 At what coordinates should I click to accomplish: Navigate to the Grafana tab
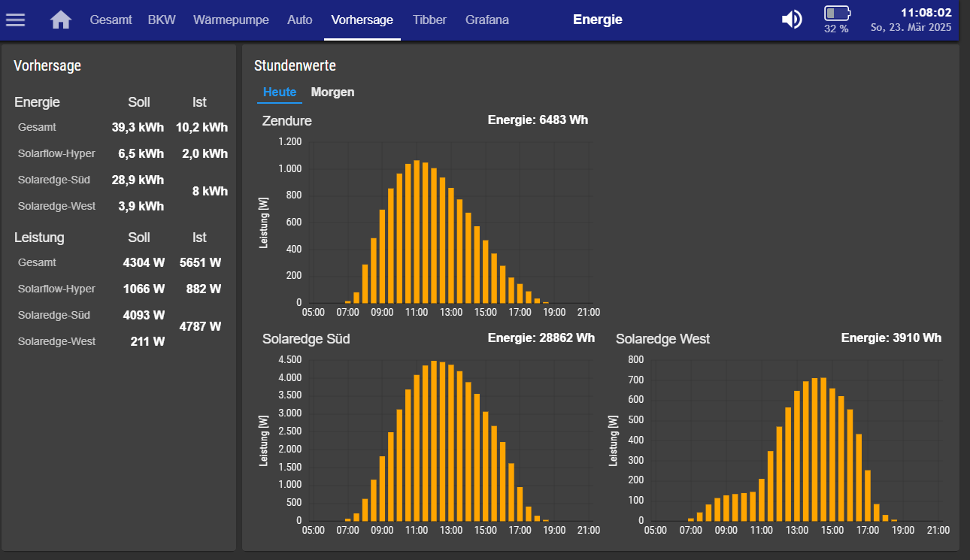pyautogui.click(x=487, y=20)
